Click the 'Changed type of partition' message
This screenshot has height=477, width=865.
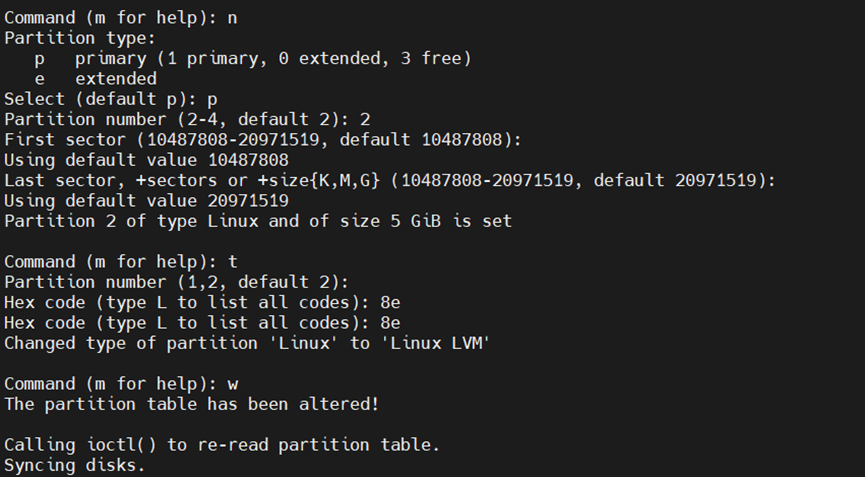point(246,343)
